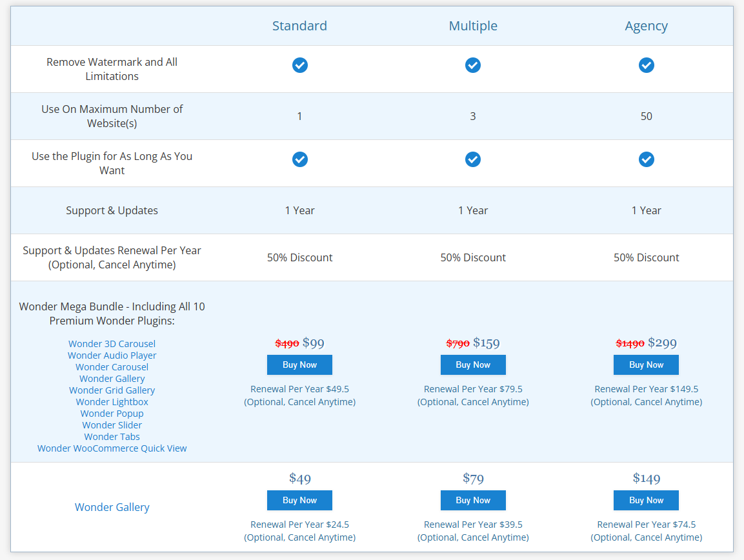Buy Wonder Gallery Agency for $149
Viewport: 744px width, 560px height.
point(647,500)
